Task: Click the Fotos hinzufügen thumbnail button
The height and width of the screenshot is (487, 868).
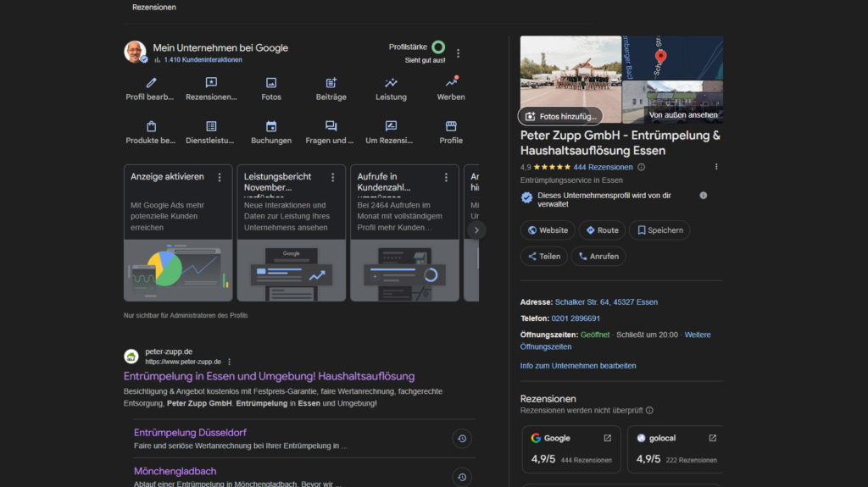Action: (560, 116)
